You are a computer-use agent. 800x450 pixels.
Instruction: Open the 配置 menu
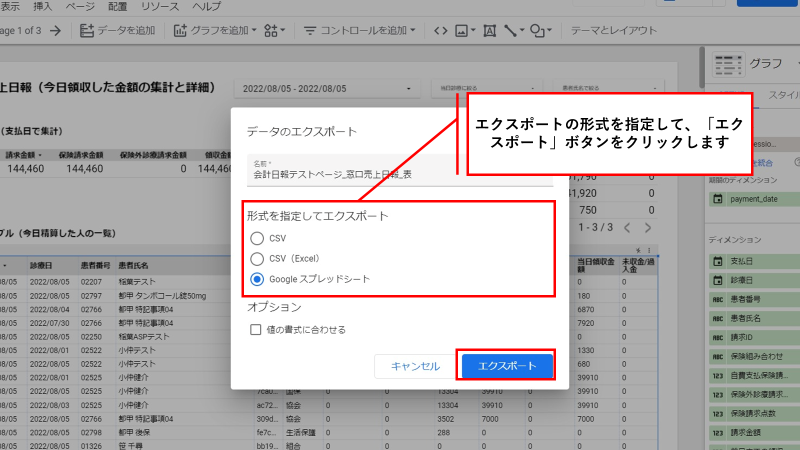point(117,6)
